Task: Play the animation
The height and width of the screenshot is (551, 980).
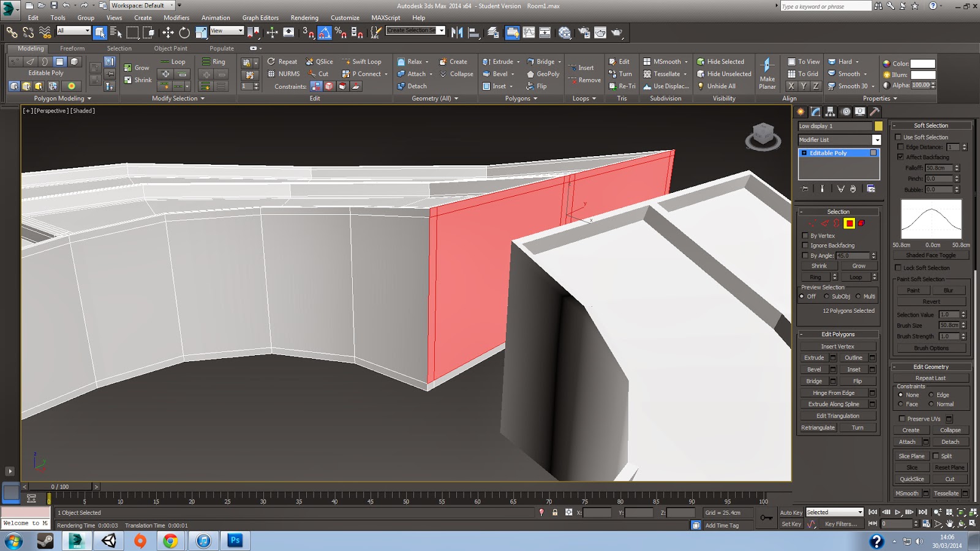Action: point(897,512)
